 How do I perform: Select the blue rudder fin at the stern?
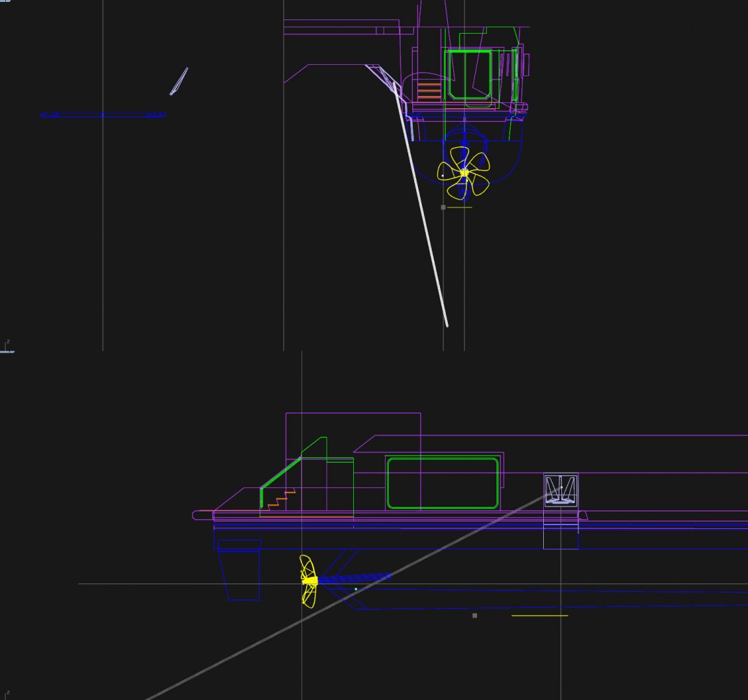tap(239, 569)
